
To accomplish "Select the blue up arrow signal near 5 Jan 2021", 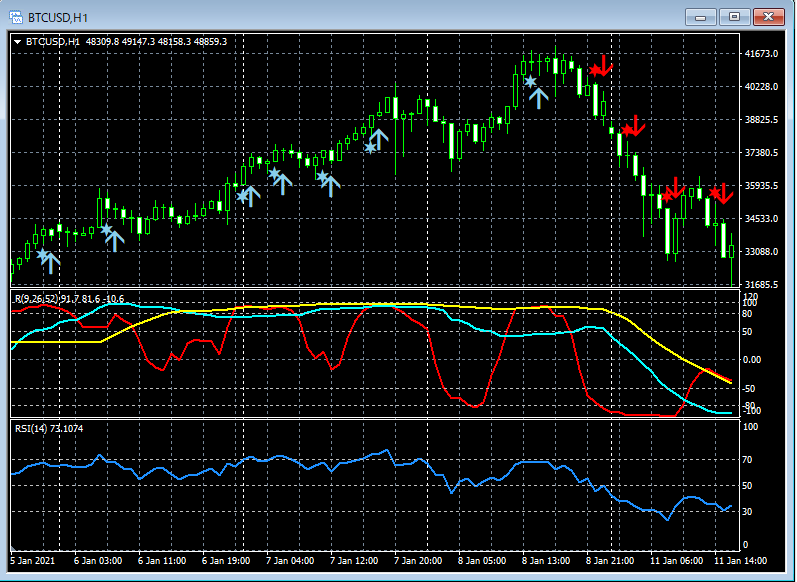I will pos(50,263).
